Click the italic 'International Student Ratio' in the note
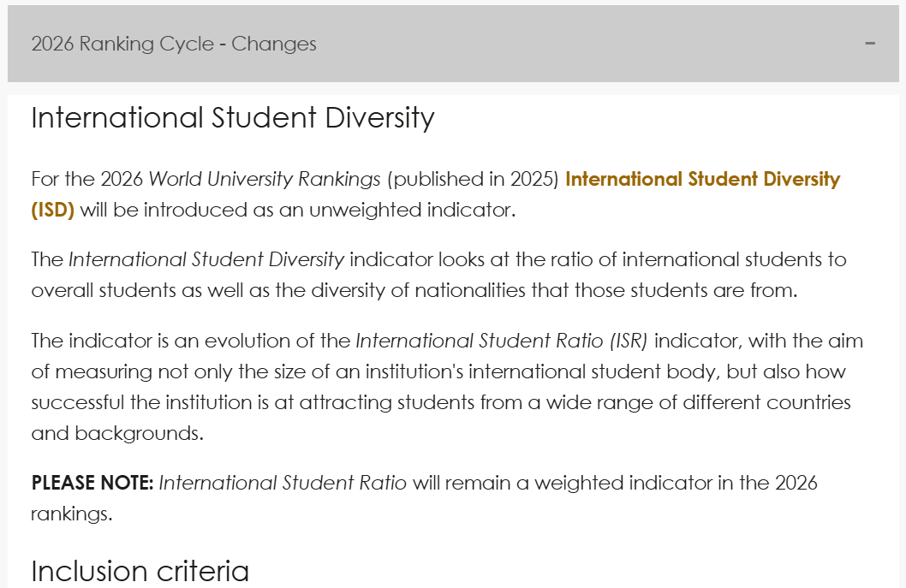Viewport: 906px width, 588px height. coord(283,483)
